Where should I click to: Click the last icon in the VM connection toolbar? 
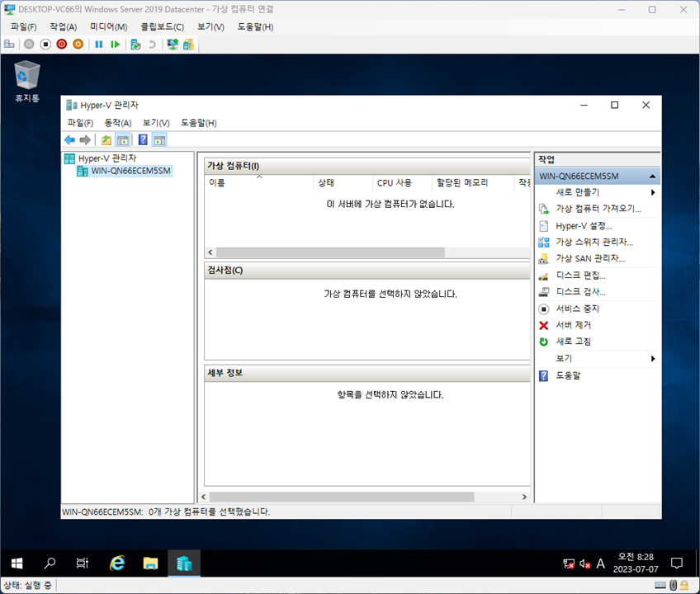point(188,45)
